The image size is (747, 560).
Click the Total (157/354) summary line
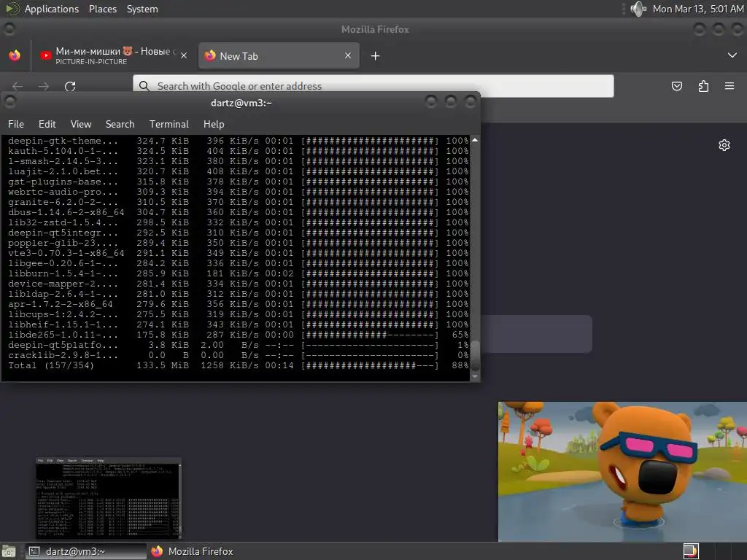(239, 365)
